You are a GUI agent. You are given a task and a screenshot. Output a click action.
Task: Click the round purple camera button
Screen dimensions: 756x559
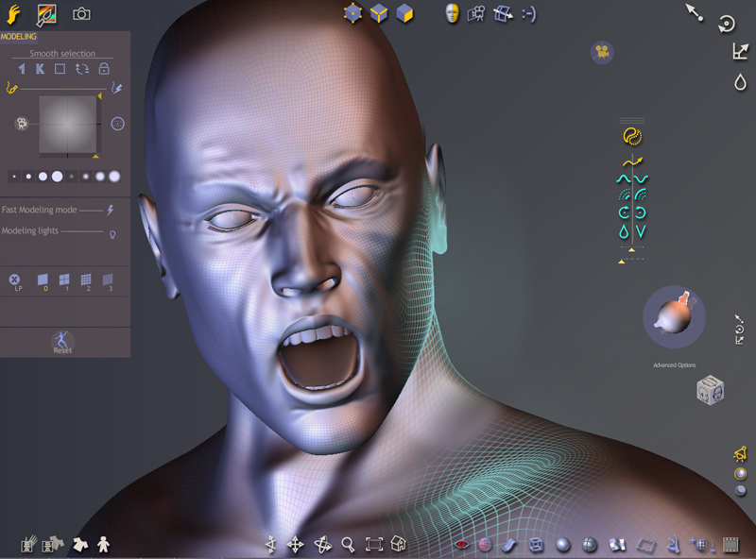[x=602, y=52]
